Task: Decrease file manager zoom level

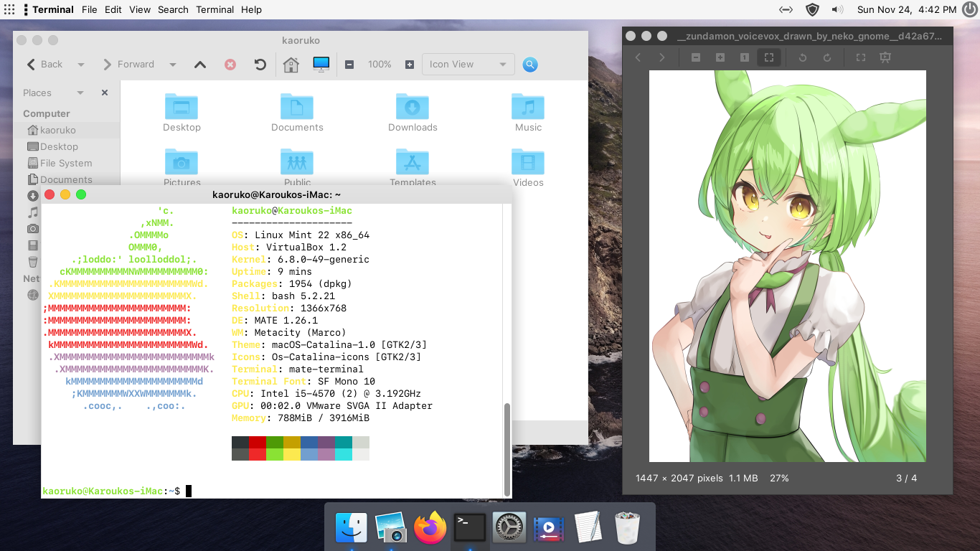Action: coord(349,65)
